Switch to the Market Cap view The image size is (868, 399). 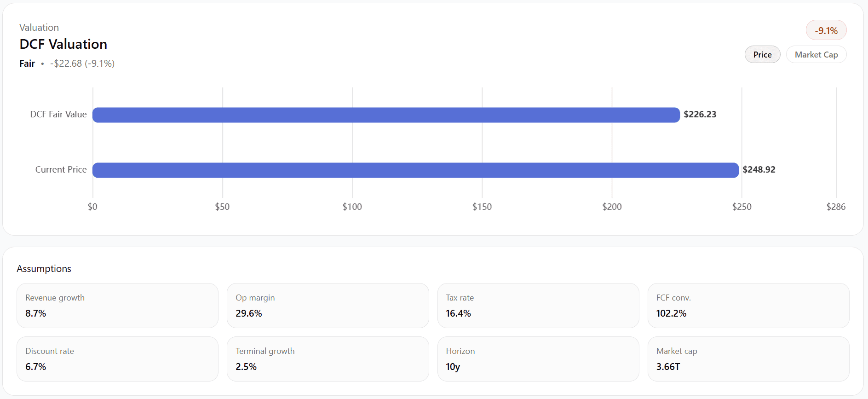816,55
